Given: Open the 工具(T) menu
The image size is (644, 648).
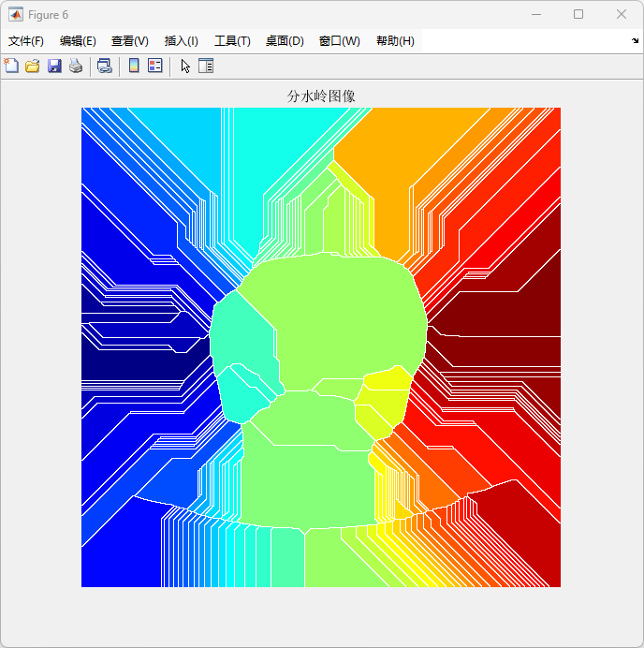Looking at the screenshot, I should (x=232, y=41).
